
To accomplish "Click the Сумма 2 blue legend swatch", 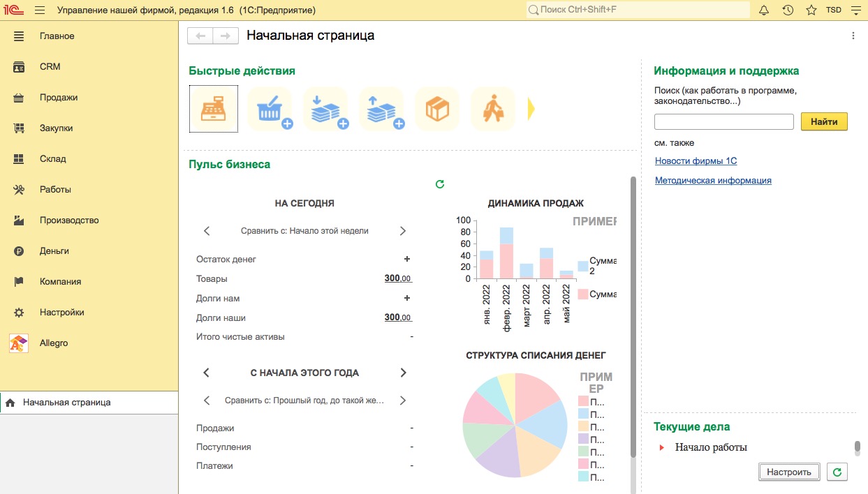I will [x=582, y=266].
